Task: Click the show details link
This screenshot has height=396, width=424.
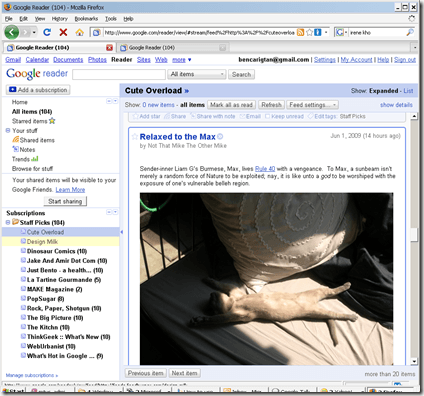Action: point(396,105)
